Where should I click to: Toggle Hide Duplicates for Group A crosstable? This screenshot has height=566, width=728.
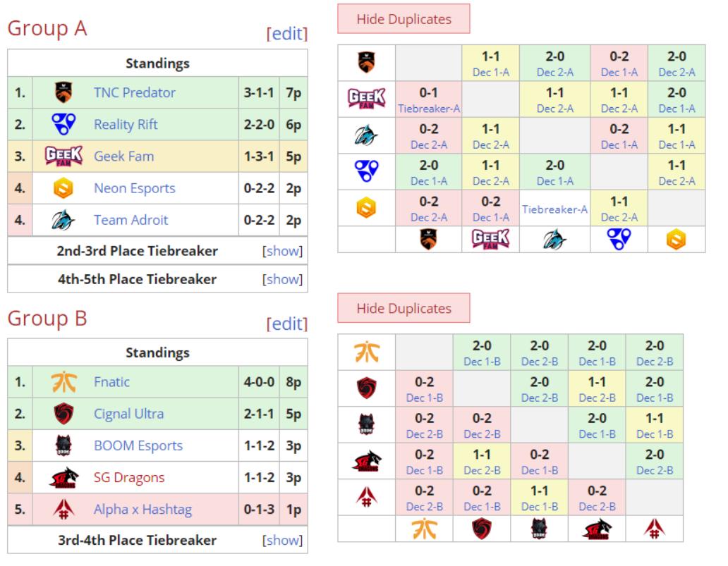coord(403,19)
